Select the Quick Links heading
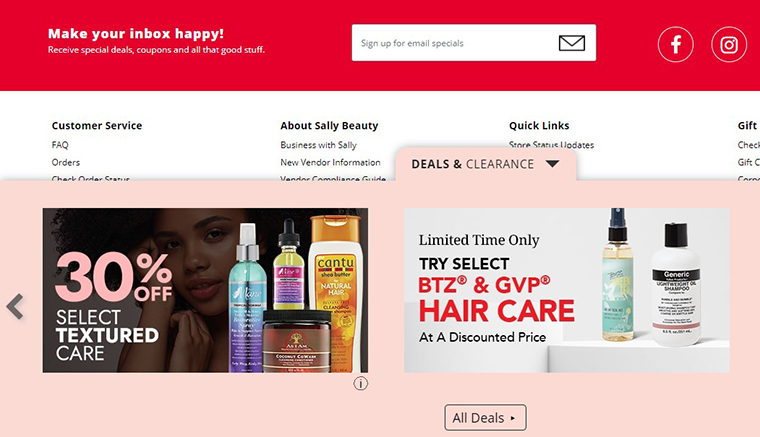Screen dimensions: 760x437 tap(539, 125)
